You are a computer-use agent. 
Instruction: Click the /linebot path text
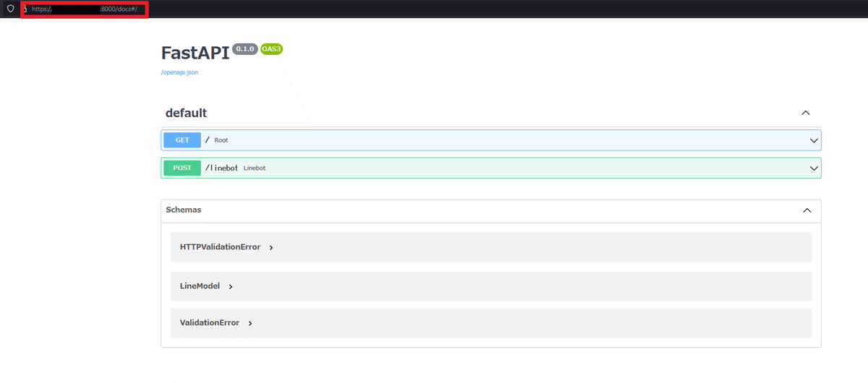point(221,168)
